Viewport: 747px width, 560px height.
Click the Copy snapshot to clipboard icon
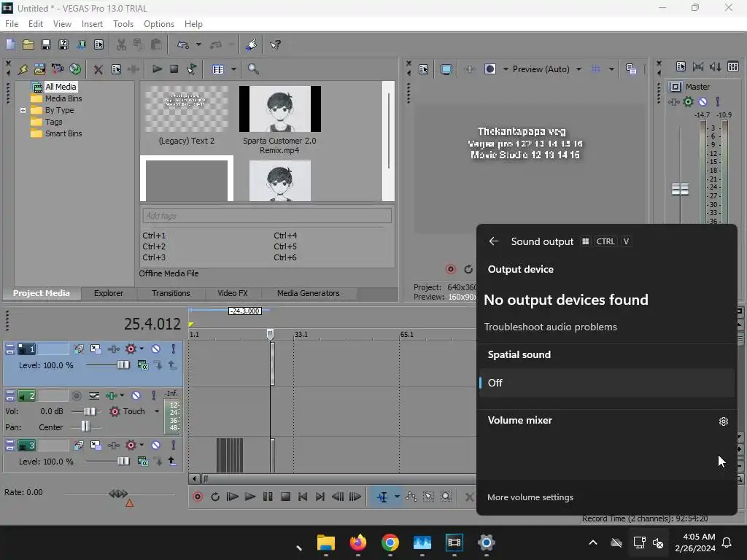tap(631, 69)
